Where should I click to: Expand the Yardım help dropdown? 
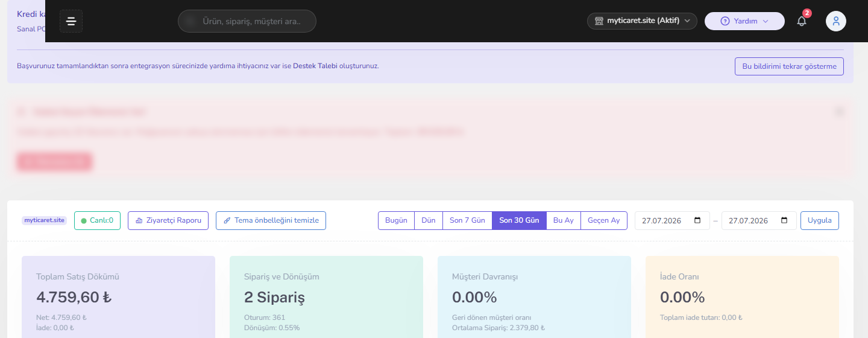(x=744, y=21)
